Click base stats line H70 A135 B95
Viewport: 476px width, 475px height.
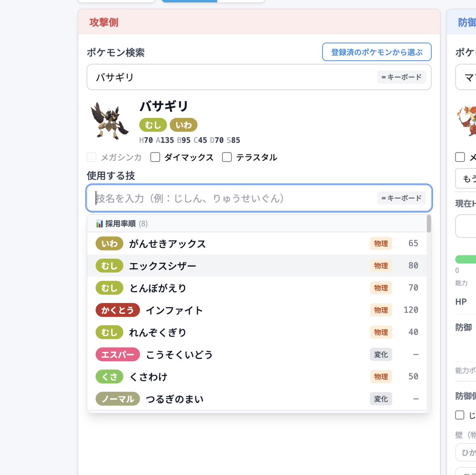(x=190, y=140)
